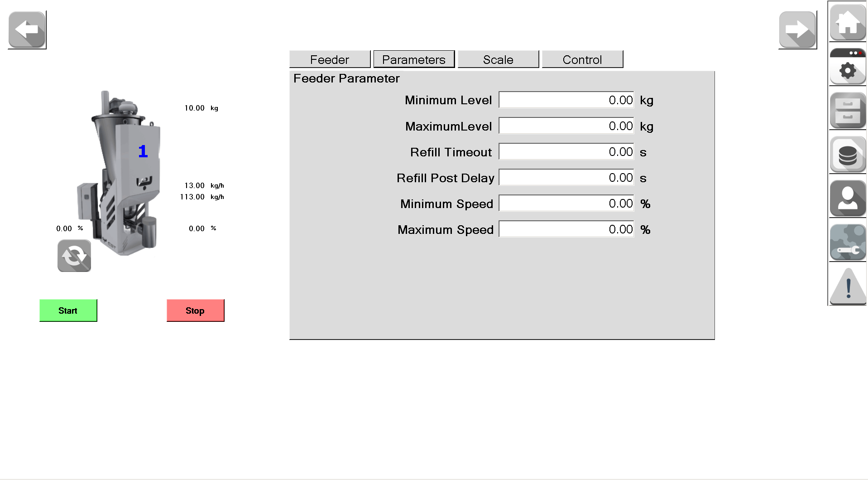Screen dimensions: 868x480
Task: Open the wrench maintenance icon
Action: click(x=848, y=242)
